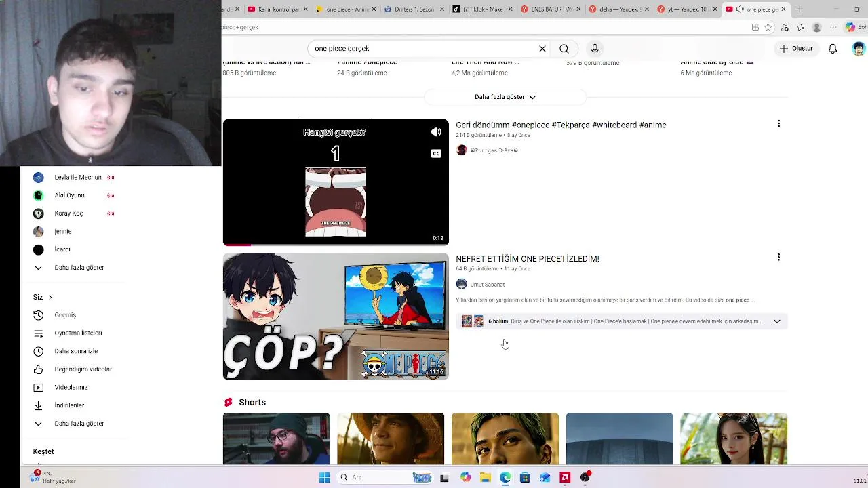
Task: Bookmark this page with the star icon
Action: (768, 27)
